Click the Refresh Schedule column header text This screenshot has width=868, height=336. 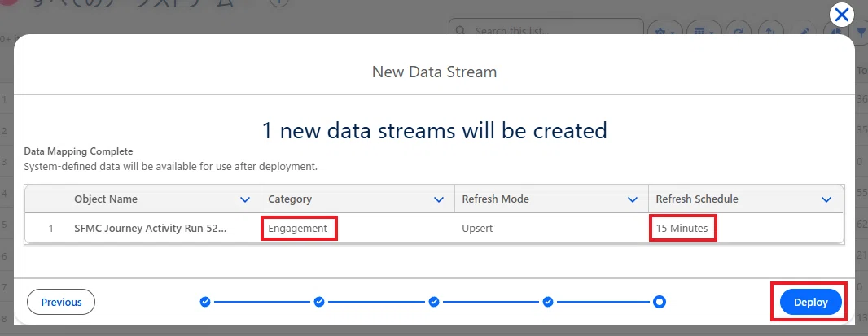click(x=697, y=199)
